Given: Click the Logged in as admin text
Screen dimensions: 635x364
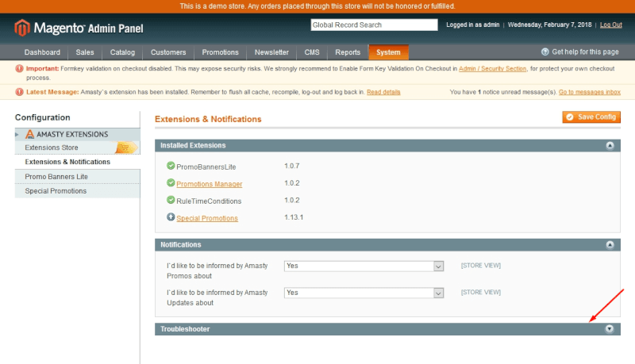Looking at the screenshot, I should 472,25.
